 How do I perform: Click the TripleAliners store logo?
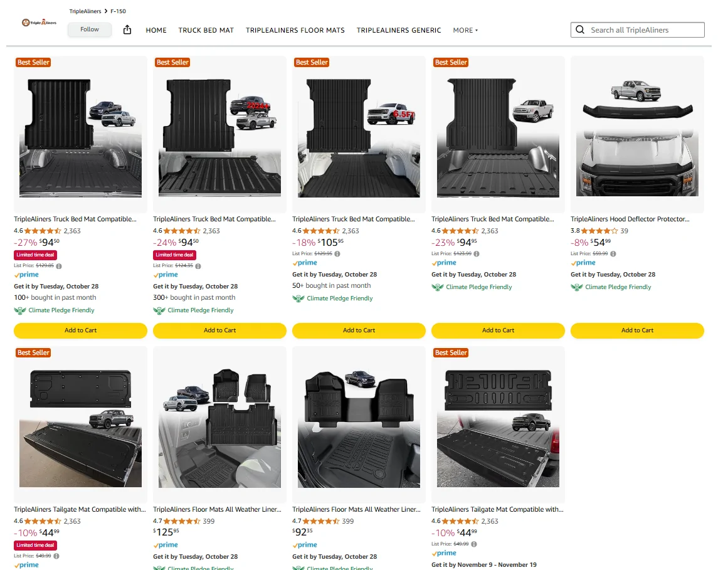click(x=39, y=23)
